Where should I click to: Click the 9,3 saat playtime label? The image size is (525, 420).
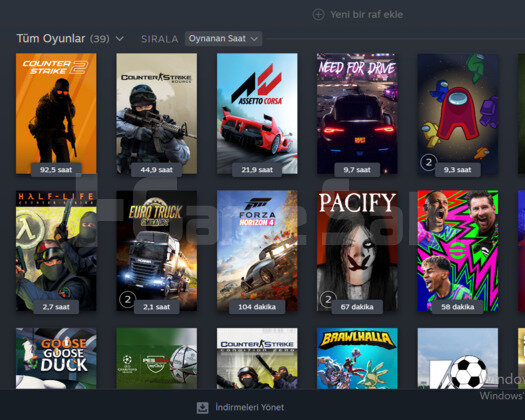[457, 170]
